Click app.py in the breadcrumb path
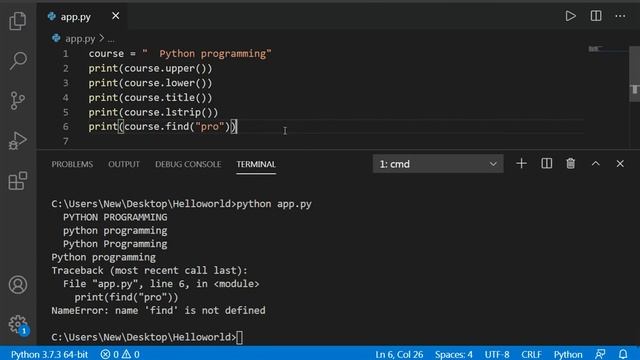The image size is (640, 360). [80, 39]
